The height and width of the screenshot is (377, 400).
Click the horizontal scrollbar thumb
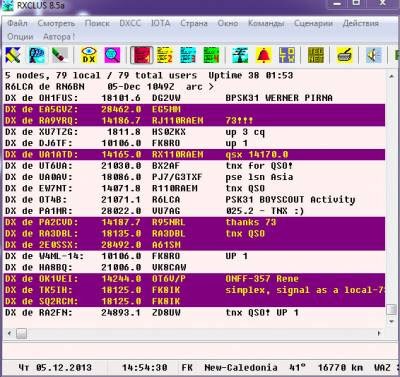click(21, 333)
